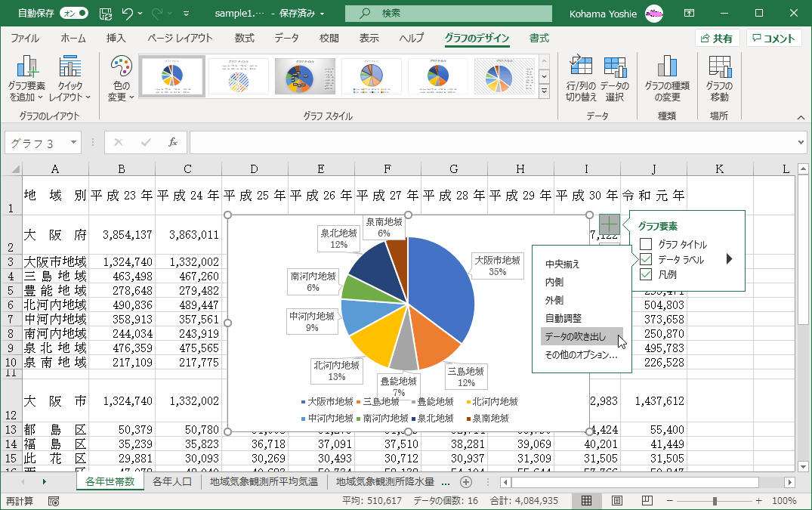Zoom out with the minus button

669,501
